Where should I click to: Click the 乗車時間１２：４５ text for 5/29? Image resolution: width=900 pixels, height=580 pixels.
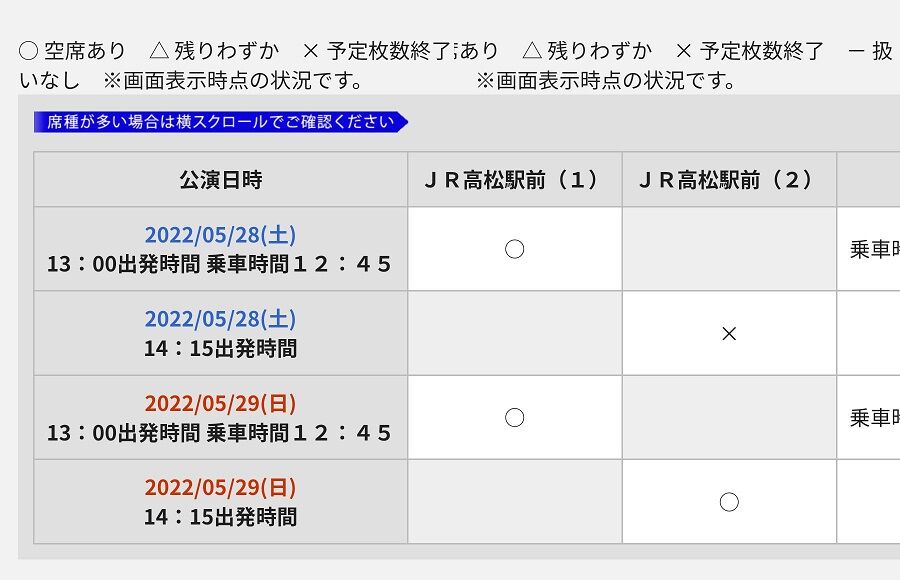click(x=302, y=434)
